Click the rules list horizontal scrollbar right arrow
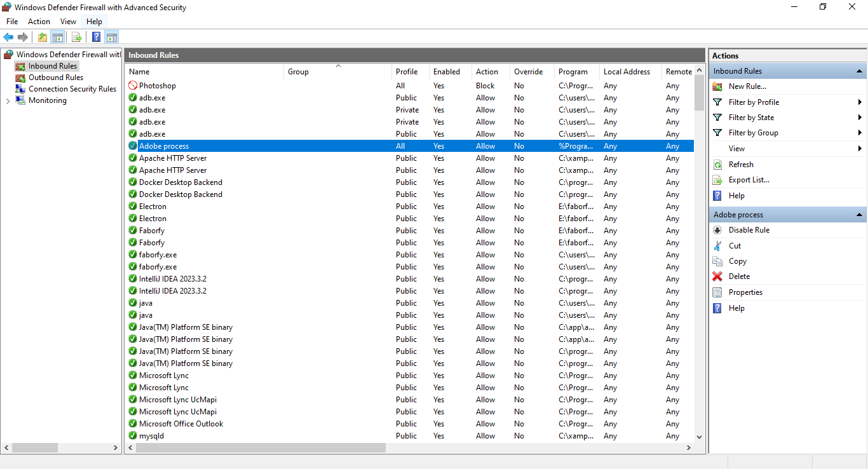 688,447
